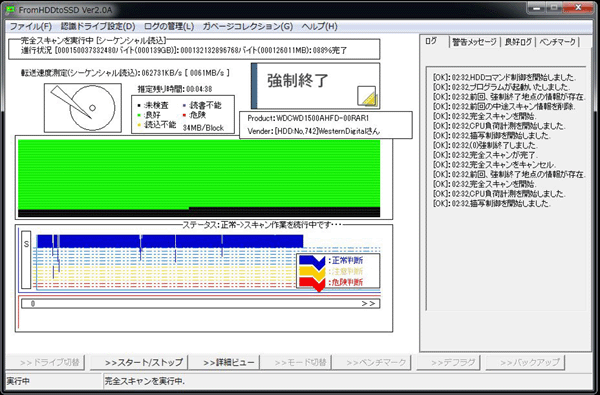
Task: Select log entry 完全スキャンをキャンセル
Action: tap(494, 165)
